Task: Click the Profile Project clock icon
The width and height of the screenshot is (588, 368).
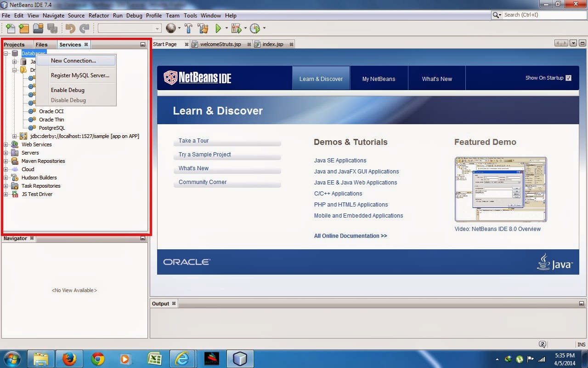Action: [255, 29]
